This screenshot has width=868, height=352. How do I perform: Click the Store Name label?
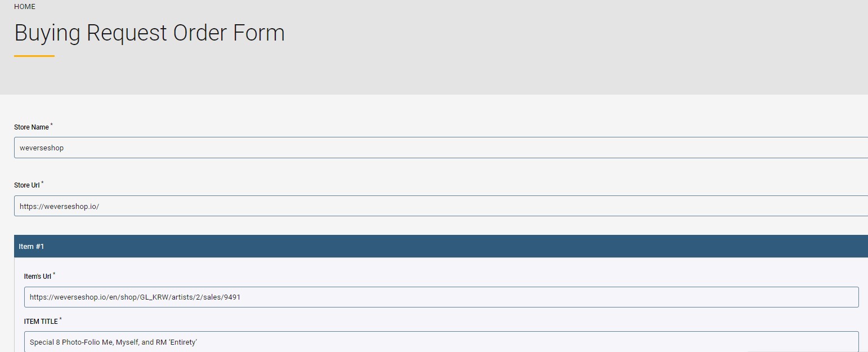click(x=32, y=127)
